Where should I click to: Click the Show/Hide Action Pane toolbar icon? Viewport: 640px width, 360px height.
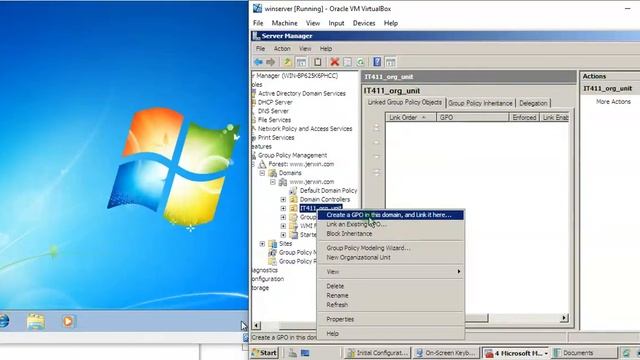tap(391, 62)
